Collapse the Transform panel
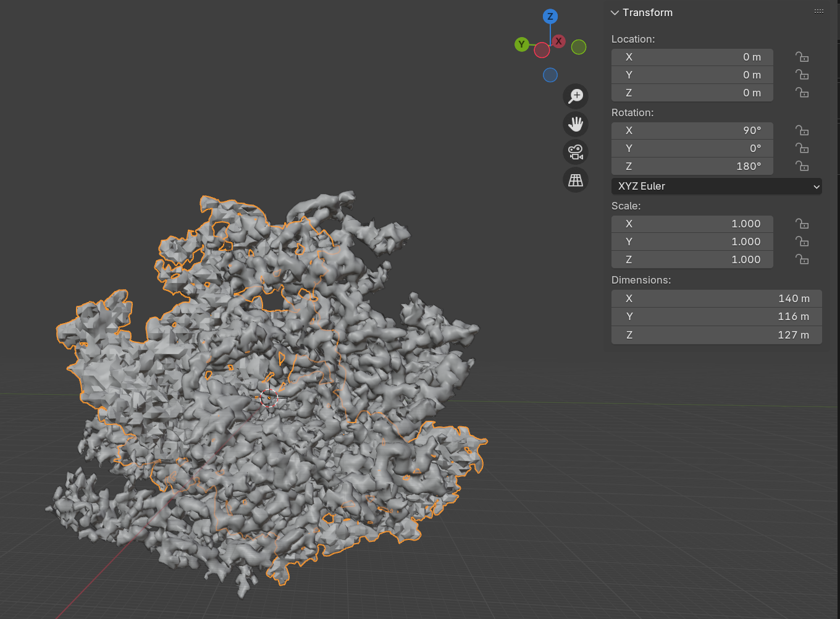The height and width of the screenshot is (619, 840). click(615, 13)
